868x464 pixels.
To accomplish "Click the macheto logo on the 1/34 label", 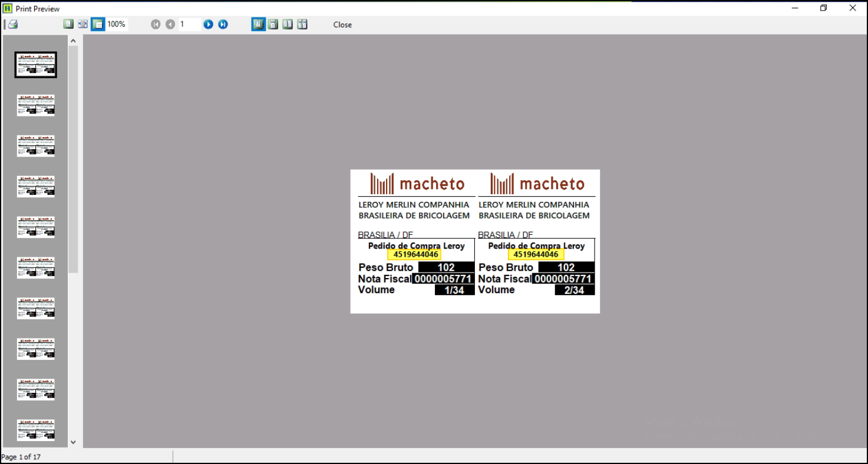I will click(417, 184).
